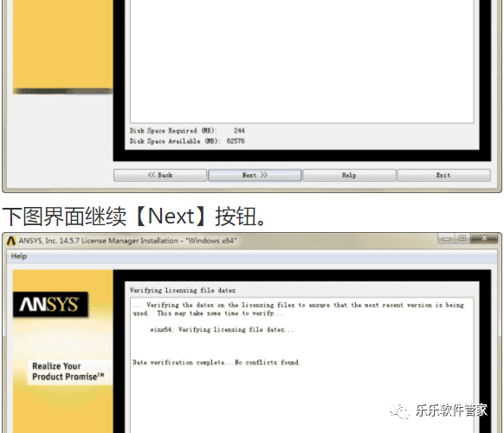The width and height of the screenshot is (504, 433).
Task: Maximize the License Manager Installation window
Action: 462,238
